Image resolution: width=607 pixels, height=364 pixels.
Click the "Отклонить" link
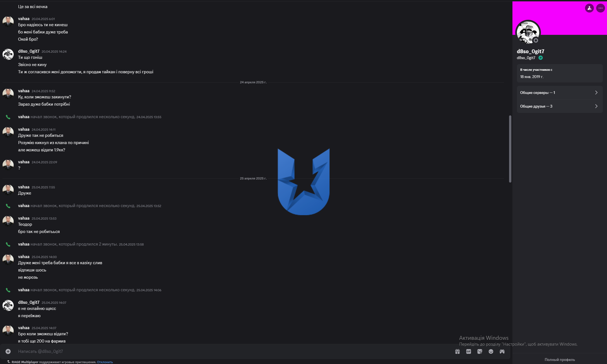pyautogui.click(x=105, y=362)
